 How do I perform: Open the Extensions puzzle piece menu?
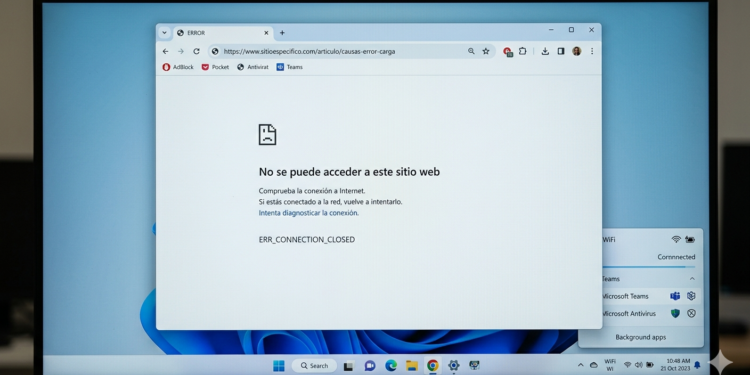pos(523,51)
